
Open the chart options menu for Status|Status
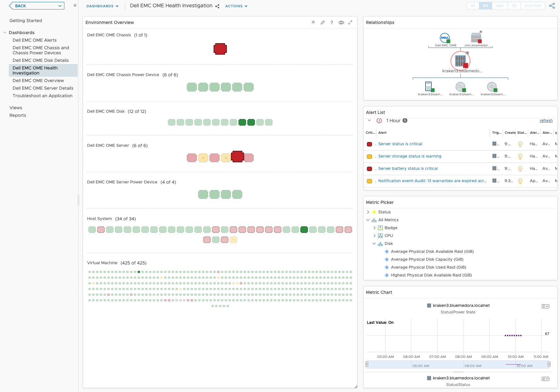click(545, 379)
